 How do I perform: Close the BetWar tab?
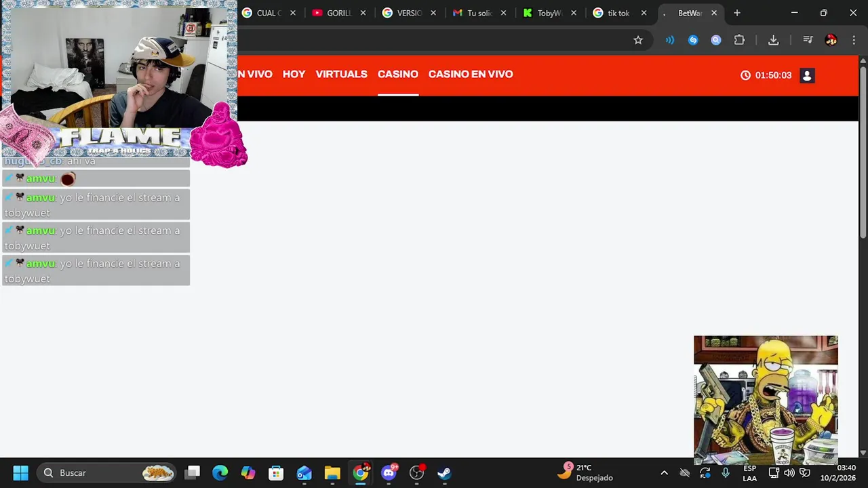click(714, 13)
